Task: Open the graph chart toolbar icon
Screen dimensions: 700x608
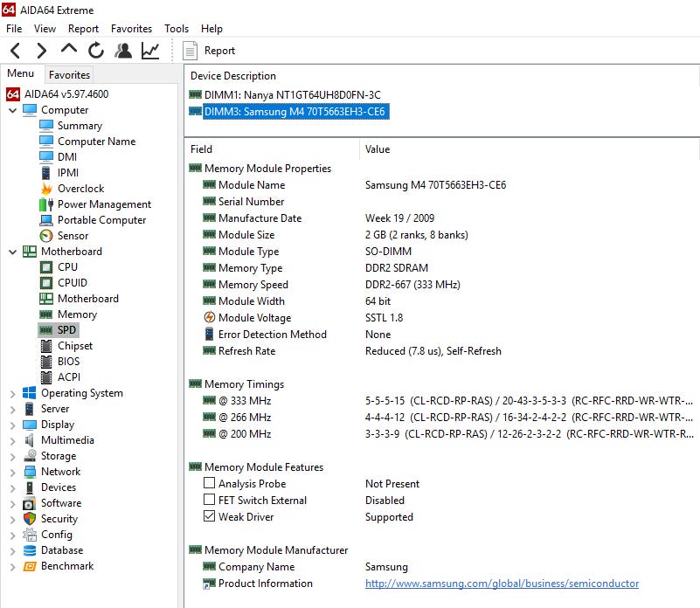Action: 150,51
